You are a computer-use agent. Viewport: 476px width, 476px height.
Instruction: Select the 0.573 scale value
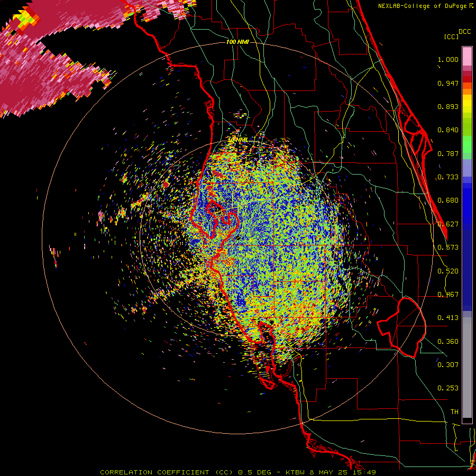[448, 248]
